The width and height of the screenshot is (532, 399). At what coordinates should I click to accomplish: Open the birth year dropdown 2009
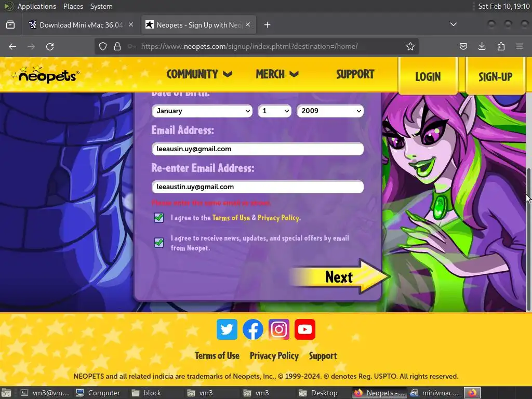pyautogui.click(x=330, y=111)
